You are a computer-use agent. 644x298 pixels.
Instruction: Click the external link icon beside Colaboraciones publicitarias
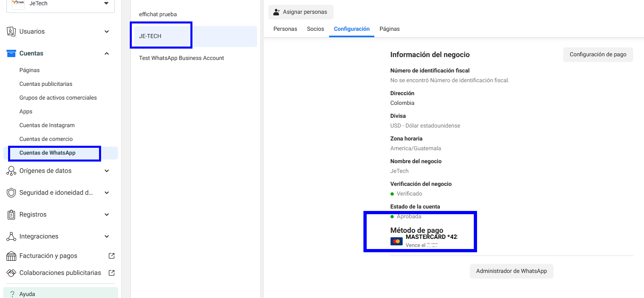(x=112, y=273)
